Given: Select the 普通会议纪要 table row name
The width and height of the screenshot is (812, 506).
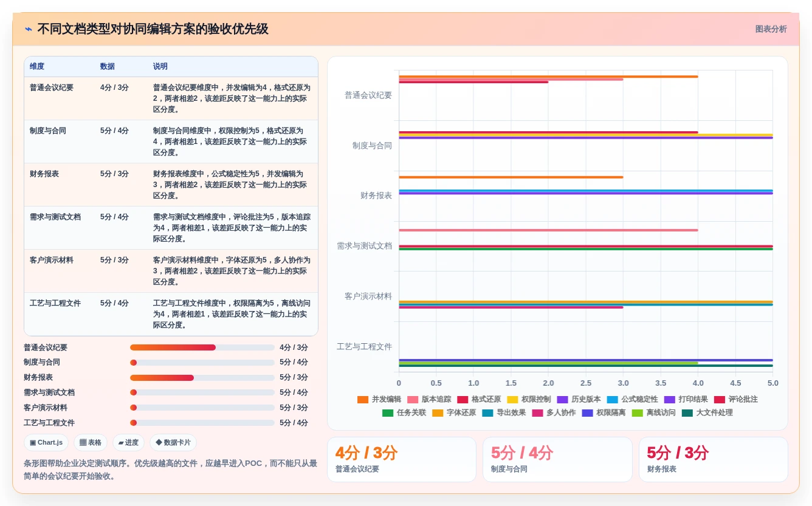Looking at the screenshot, I should pos(52,87).
